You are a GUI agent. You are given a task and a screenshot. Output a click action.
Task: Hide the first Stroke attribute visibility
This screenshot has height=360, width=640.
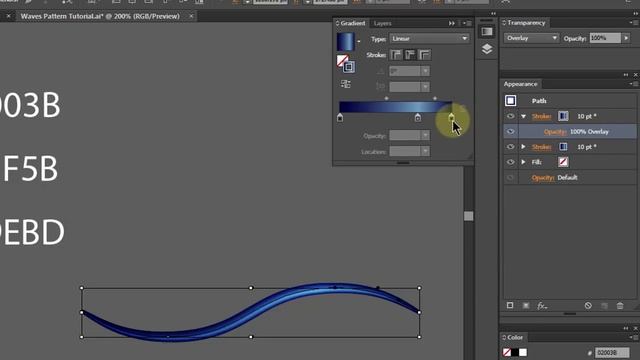[x=511, y=116]
